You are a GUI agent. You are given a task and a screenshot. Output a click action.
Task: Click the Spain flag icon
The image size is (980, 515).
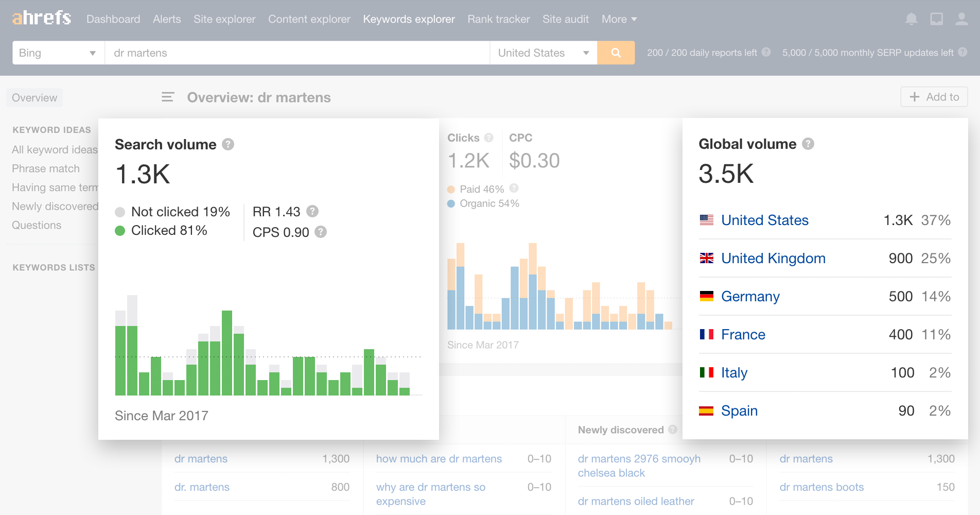click(x=706, y=410)
